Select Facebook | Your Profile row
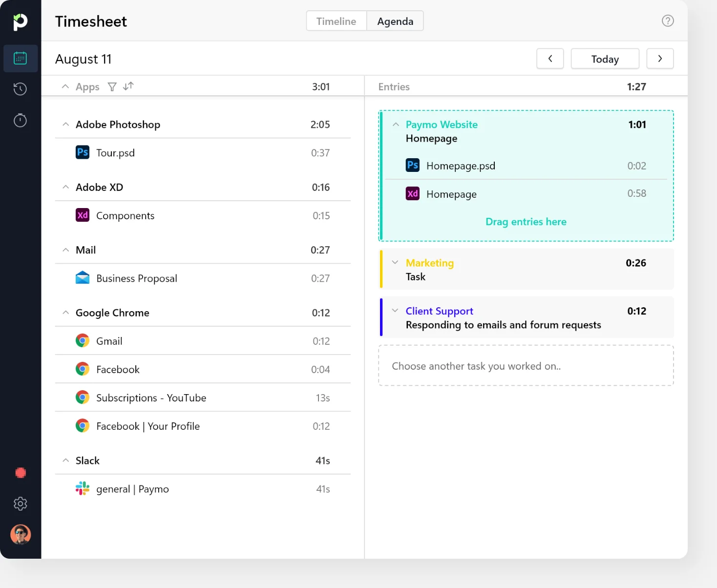 pyautogui.click(x=203, y=426)
